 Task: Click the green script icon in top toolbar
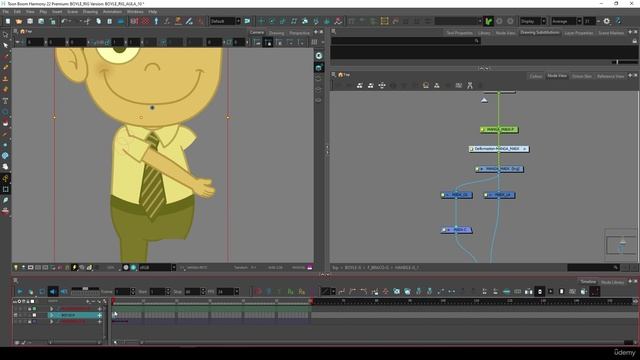tap(489, 21)
